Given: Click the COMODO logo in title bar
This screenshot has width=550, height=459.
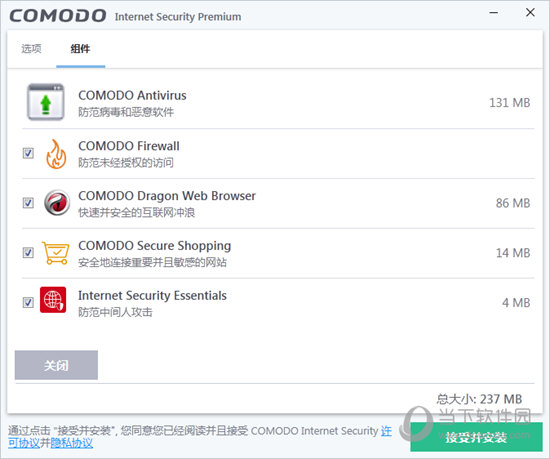Looking at the screenshot, I should (58, 16).
